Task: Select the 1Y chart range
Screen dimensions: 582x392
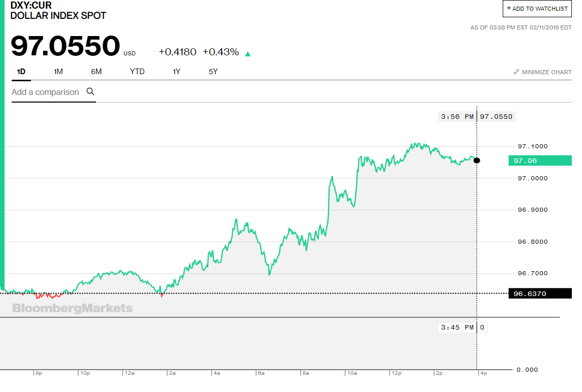Action: (x=176, y=72)
